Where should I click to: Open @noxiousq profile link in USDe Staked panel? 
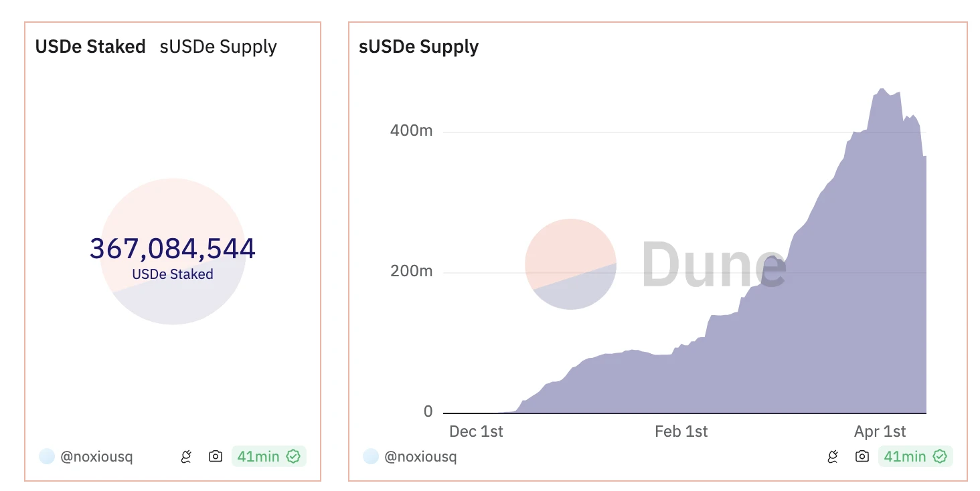click(96, 457)
